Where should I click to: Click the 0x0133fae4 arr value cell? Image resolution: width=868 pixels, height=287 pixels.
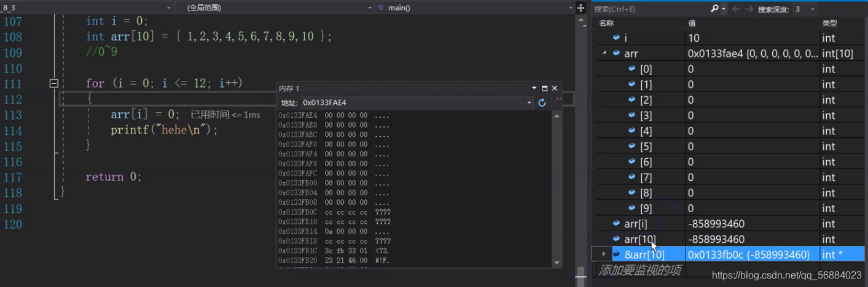(753, 53)
